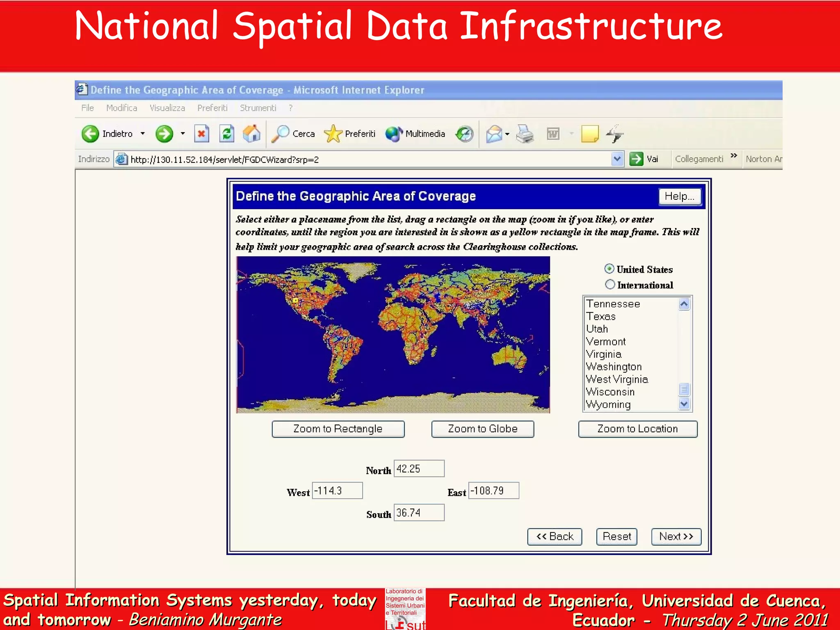Click the Word edit icon in toolbar

tap(553, 134)
